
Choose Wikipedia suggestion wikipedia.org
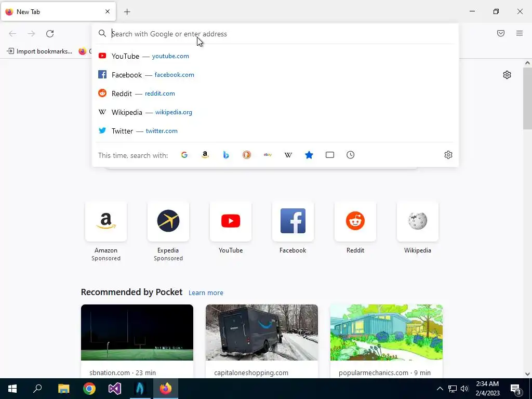(275, 112)
